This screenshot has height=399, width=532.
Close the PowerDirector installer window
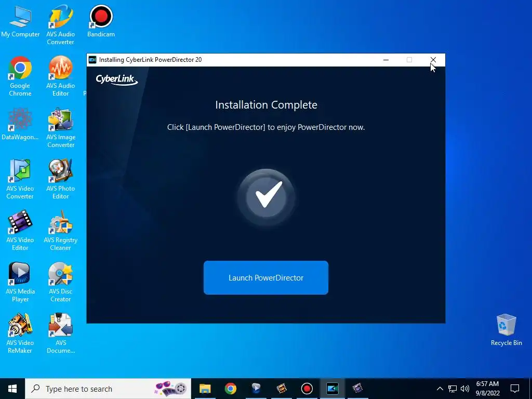(x=433, y=60)
